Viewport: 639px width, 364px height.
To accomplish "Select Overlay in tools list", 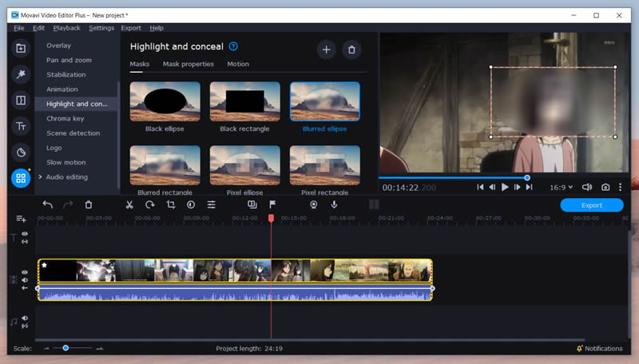I will [x=58, y=45].
